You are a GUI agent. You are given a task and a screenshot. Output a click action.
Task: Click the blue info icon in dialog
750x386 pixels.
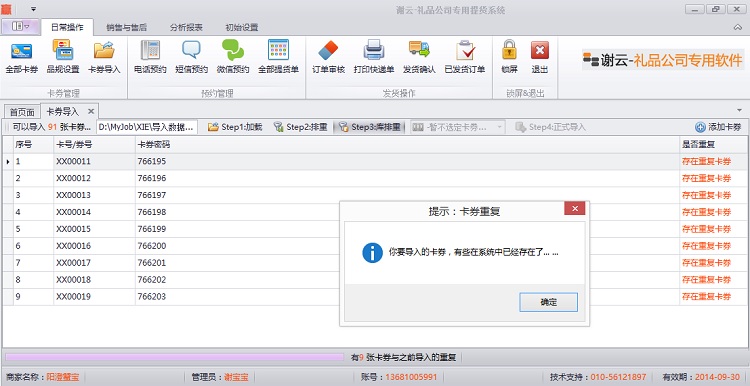(372, 253)
